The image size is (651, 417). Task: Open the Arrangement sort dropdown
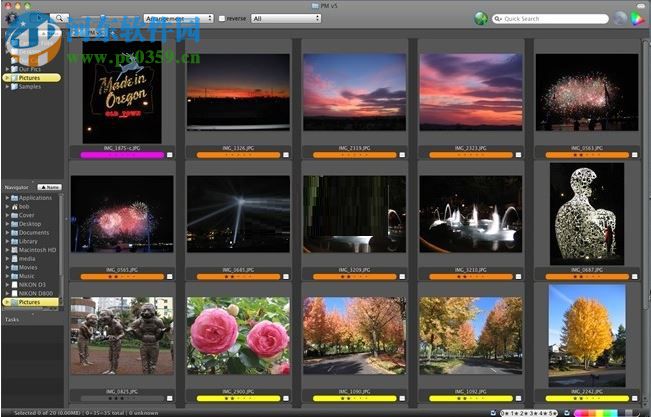pyautogui.click(x=179, y=19)
